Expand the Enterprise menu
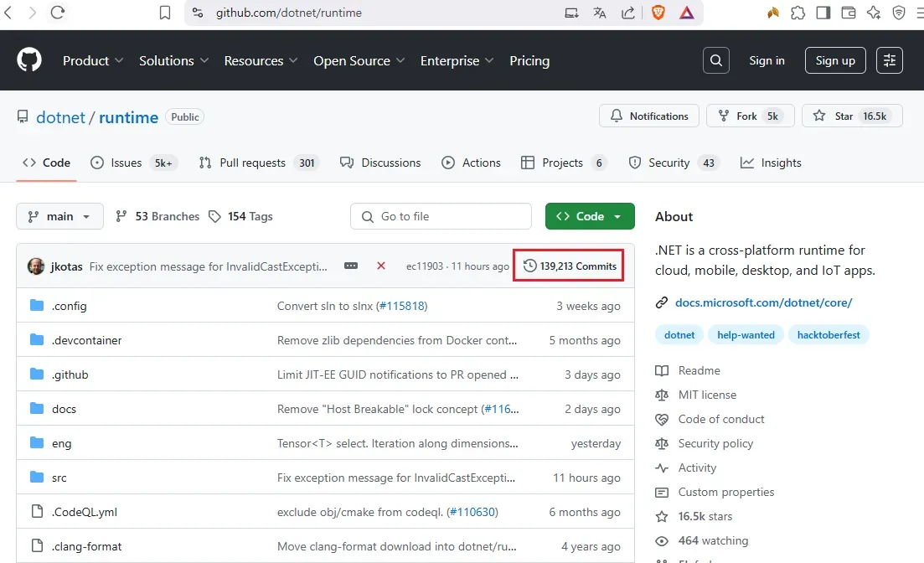Image resolution: width=924 pixels, height=563 pixels. point(457,60)
